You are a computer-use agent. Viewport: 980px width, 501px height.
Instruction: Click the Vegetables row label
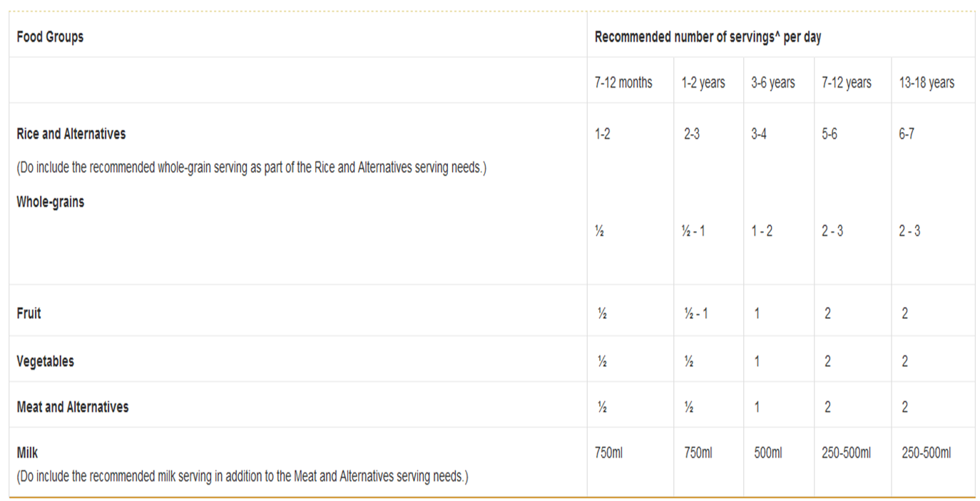pos(45,361)
